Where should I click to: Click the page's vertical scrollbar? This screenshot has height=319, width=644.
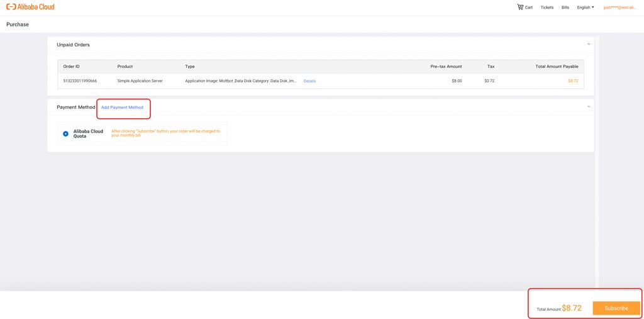597,157
